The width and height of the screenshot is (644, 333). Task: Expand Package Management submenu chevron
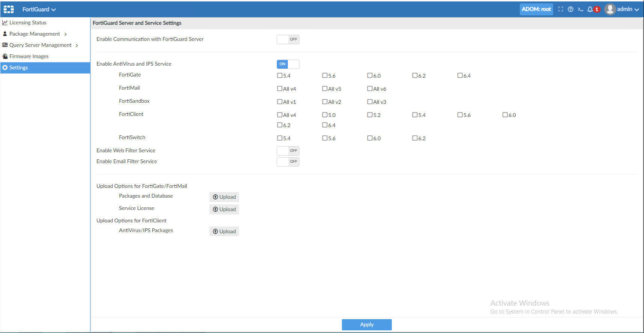coord(66,34)
